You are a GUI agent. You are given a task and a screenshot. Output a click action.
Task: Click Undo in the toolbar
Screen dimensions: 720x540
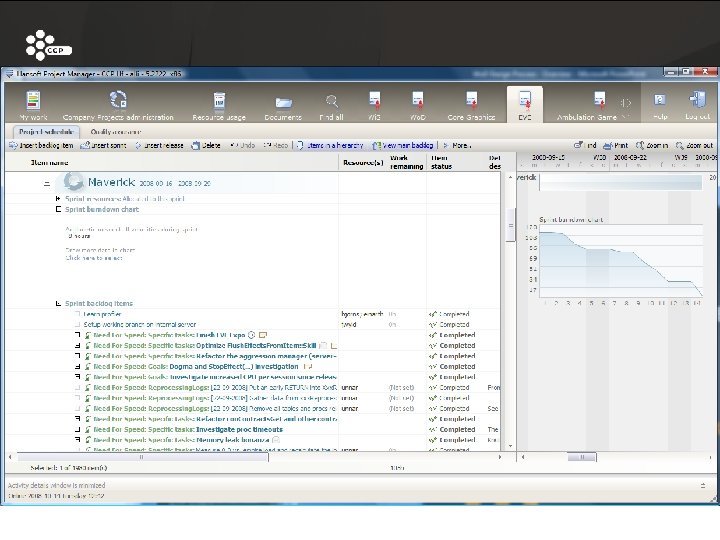point(242,146)
